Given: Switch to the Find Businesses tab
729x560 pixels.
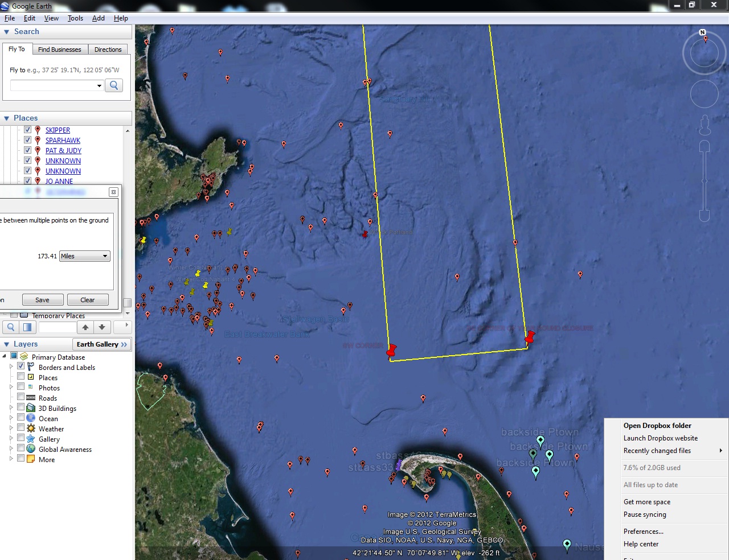Looking at the screenshot, I should point(60,50).
